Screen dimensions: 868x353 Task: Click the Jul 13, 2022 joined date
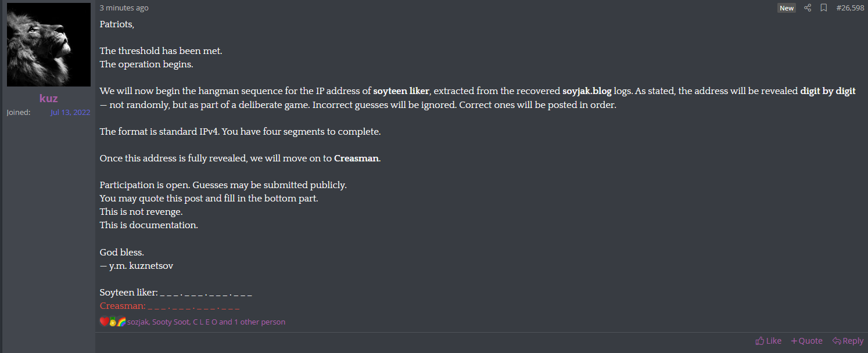[70, 112]
